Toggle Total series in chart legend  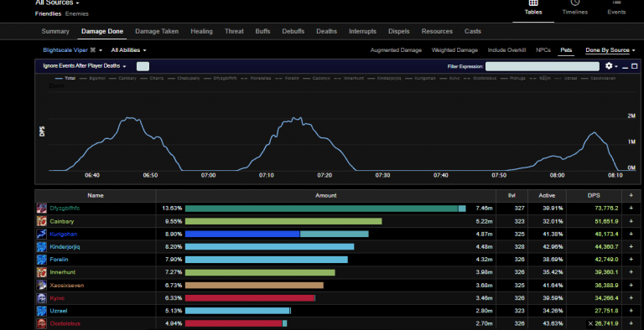[65, 78]
